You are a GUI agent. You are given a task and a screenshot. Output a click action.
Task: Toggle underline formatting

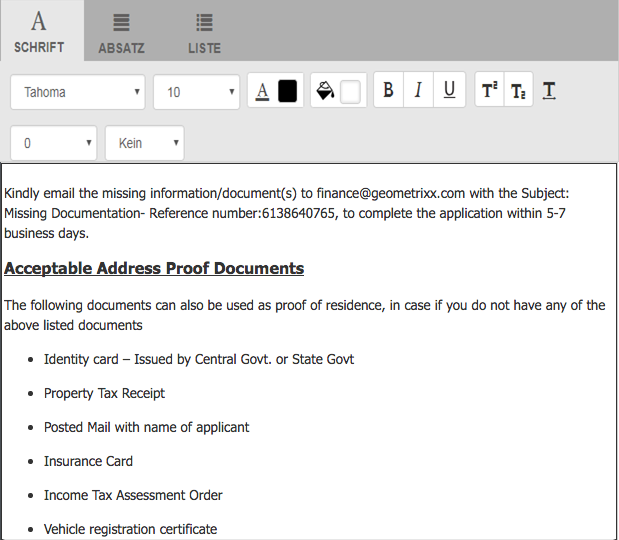[x=449, y=90]
